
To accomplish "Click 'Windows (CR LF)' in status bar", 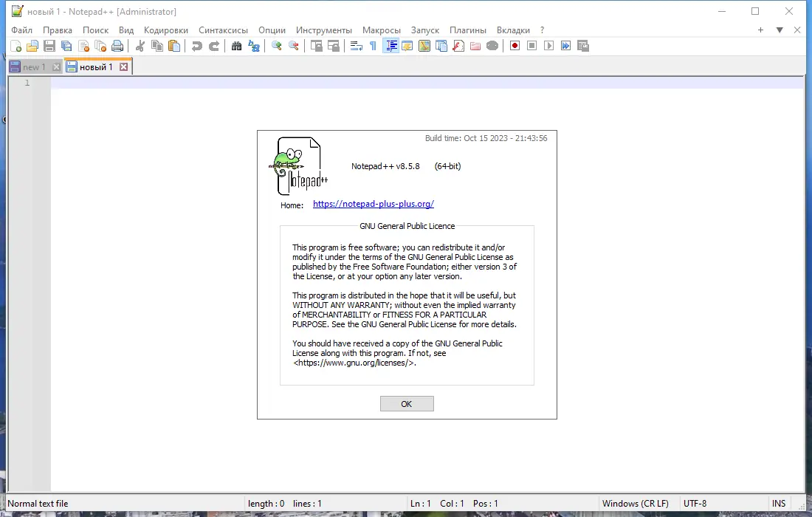I will [636, 504].
